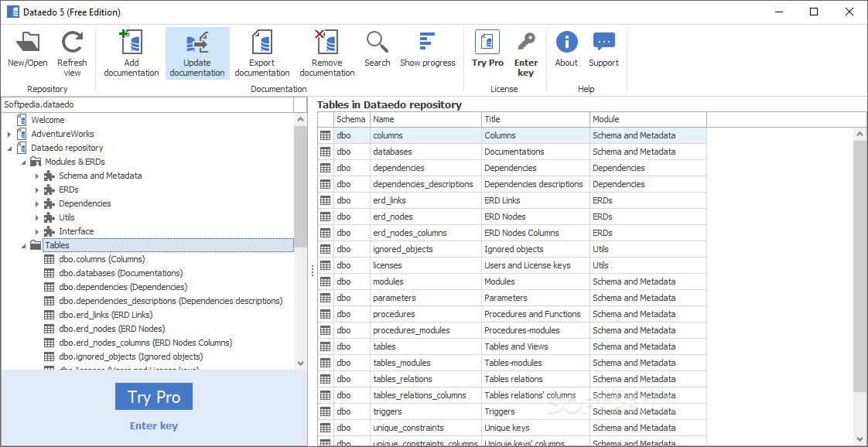Open the New/Open repository tool

click(x=28, y=49)
